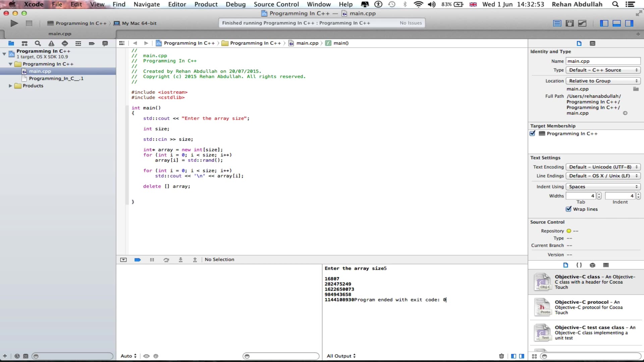
Task: Click the Run (play) button
Action: pyautogui.click(x=14, y=23)
